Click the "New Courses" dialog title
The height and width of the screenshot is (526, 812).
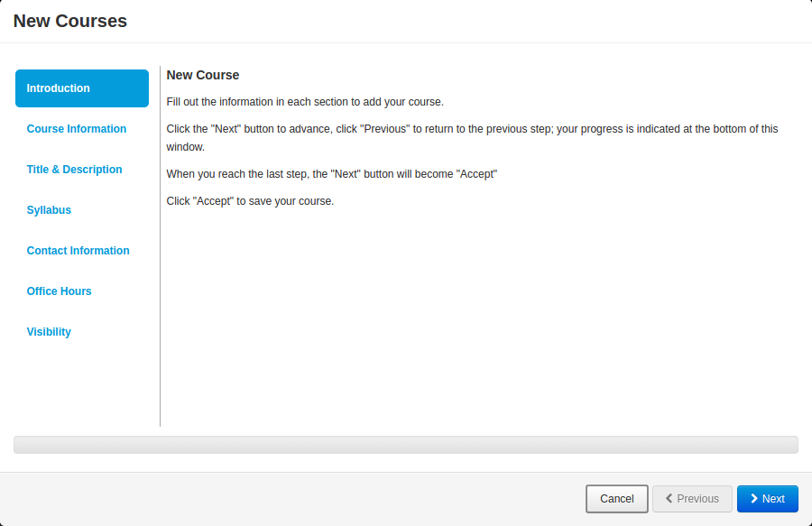pyautogui.click(x=69, y=22)
